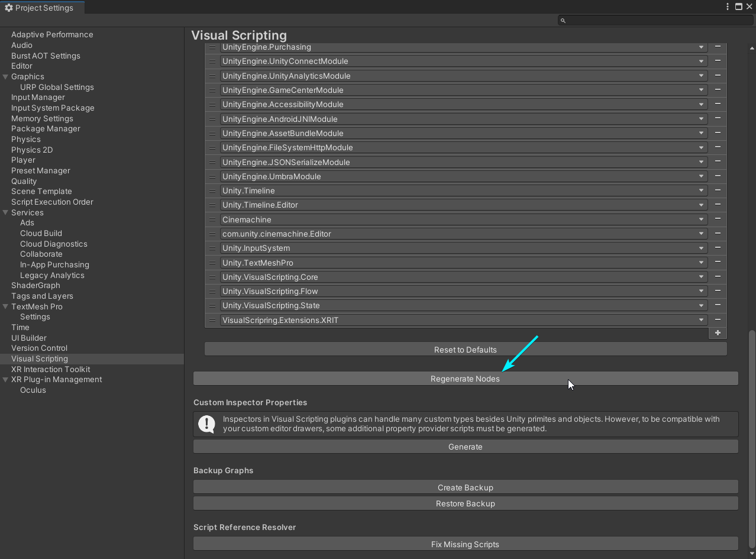Remove UnityEngine.UnityConnectModule using its minus icon
The width and height of the screenshot is (756, 559).
coord(718,61)
